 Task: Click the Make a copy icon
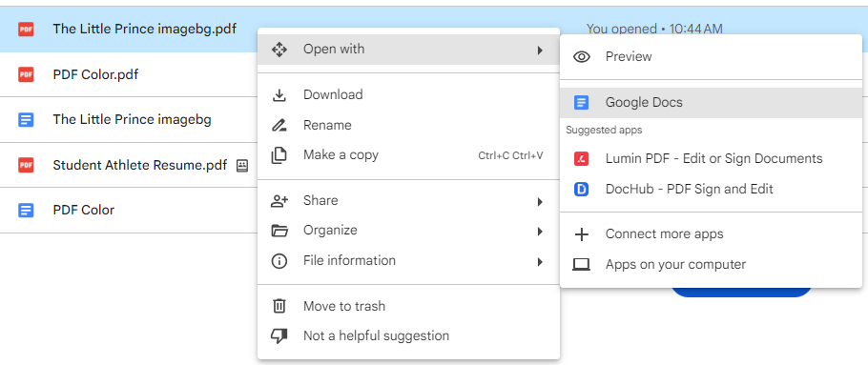point(279,155)
